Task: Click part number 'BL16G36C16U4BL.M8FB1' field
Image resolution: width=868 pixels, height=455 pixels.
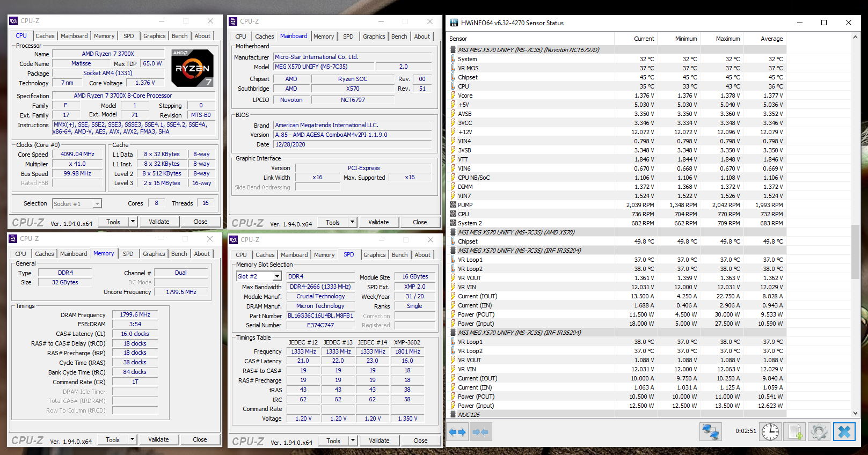Action: pos(320,315)
